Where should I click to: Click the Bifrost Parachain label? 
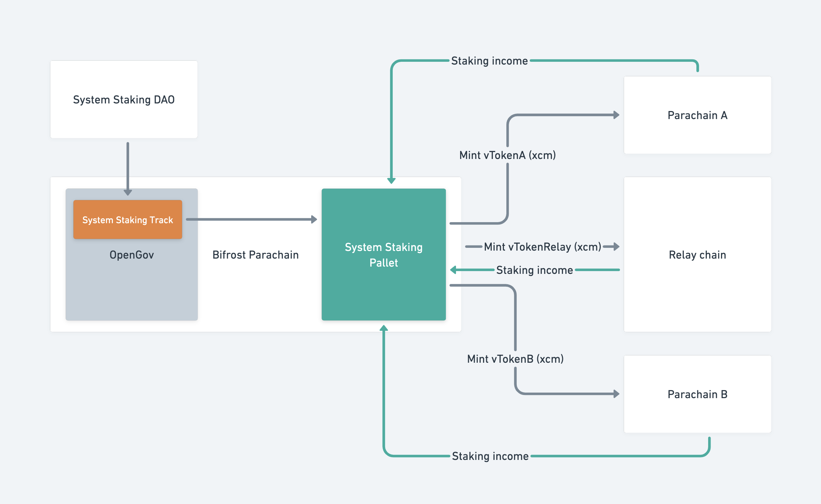(255, 254)
